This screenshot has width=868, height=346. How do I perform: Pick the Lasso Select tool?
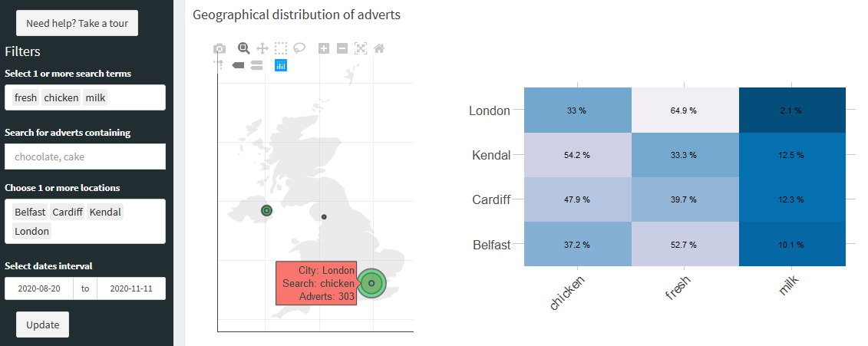point(300,48)
